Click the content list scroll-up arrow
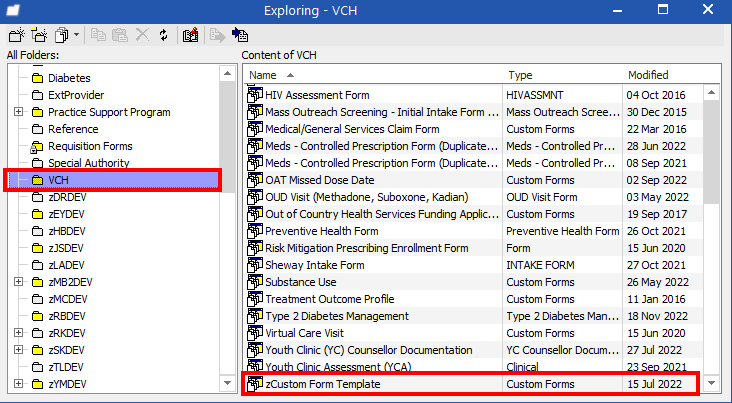Image resolution: width=732 pixels, height=403 pixels. coord(711,93)
